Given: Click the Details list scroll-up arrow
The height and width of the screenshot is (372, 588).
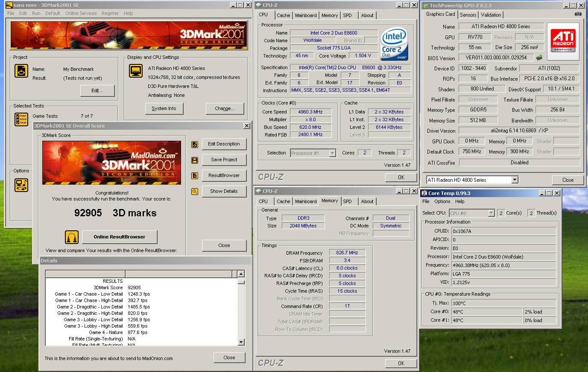Looking at the screenshot, I should 241,274.
